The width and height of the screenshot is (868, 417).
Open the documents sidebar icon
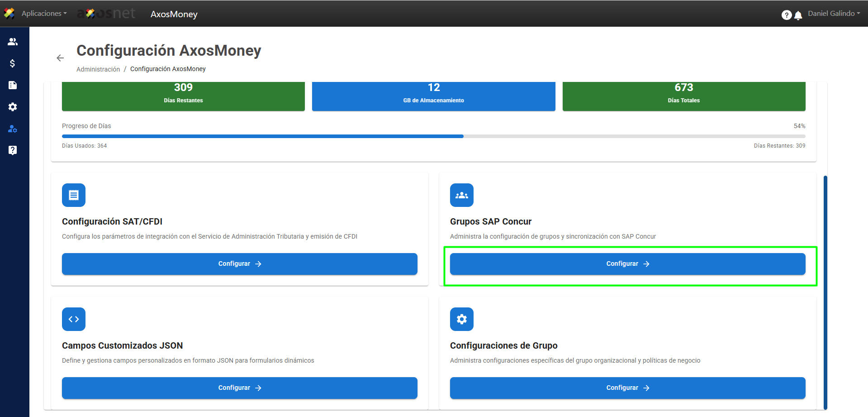(x=13, y=85)
